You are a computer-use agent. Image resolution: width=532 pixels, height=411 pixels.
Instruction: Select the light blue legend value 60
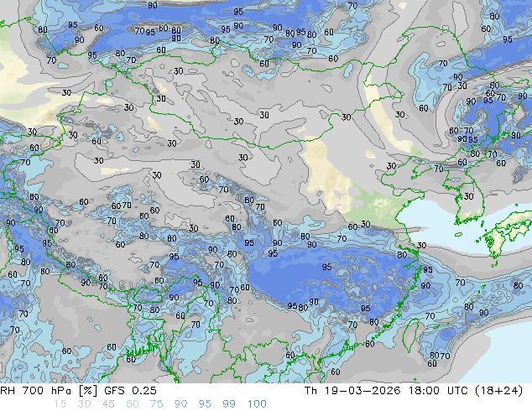(133, 404)
